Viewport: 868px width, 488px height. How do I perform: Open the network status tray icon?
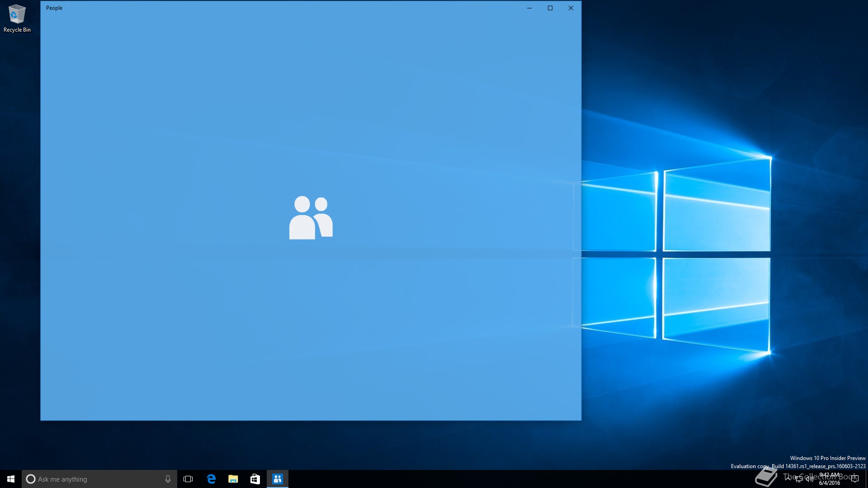[799, 479]
